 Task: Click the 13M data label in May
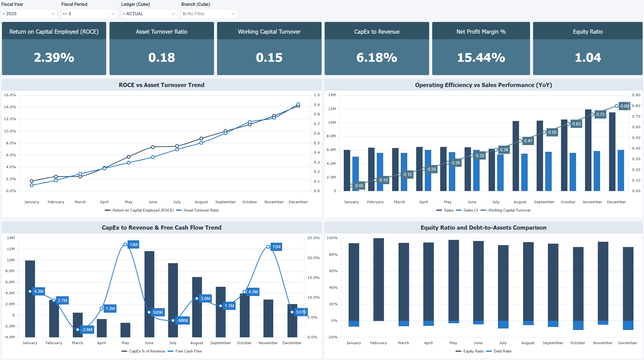[x=133, y=244]
